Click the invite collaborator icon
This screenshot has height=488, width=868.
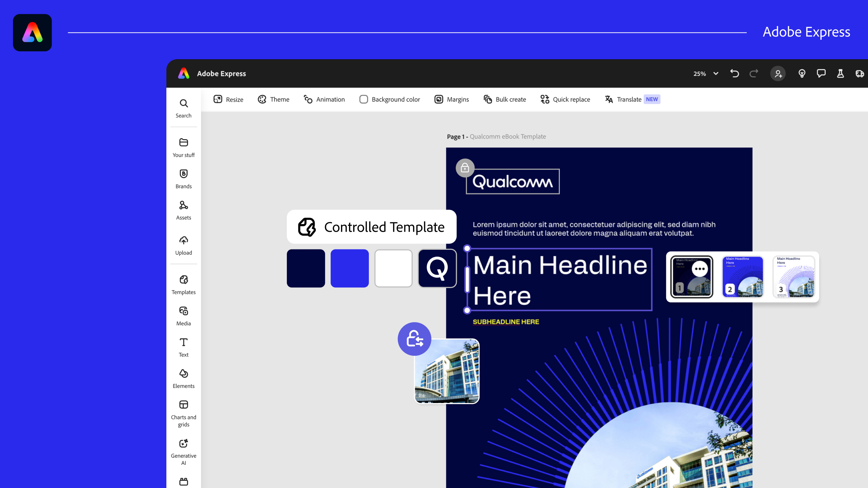(x=778, y=73)
